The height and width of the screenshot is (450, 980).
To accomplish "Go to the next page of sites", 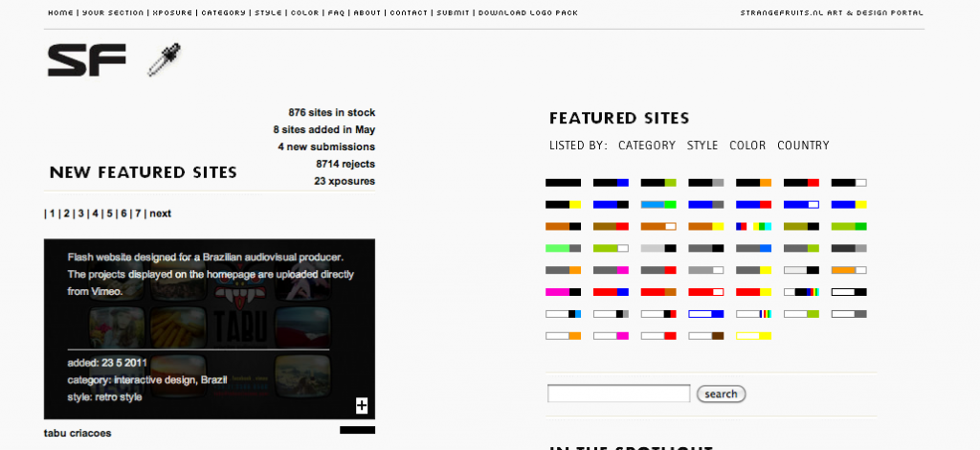I will click(160, 214).
